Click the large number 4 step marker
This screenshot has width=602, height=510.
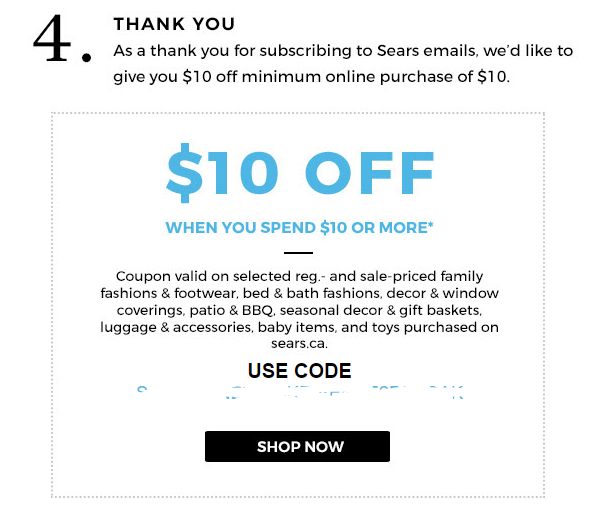pyautogui.click(x=52, y=38)
